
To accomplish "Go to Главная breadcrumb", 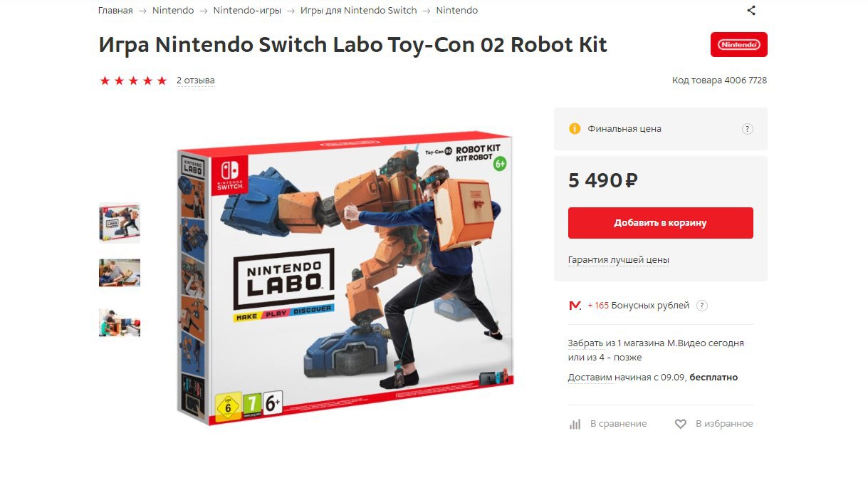I will (x=115, y=11).
